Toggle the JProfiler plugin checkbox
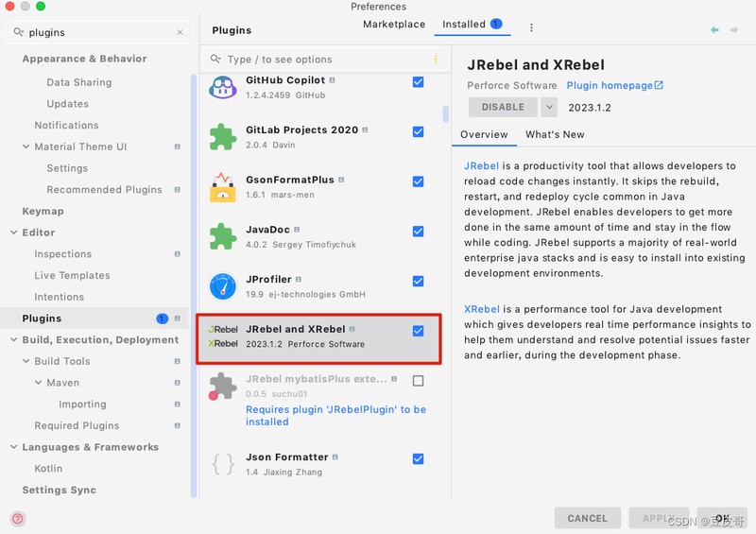 (418, 281)
